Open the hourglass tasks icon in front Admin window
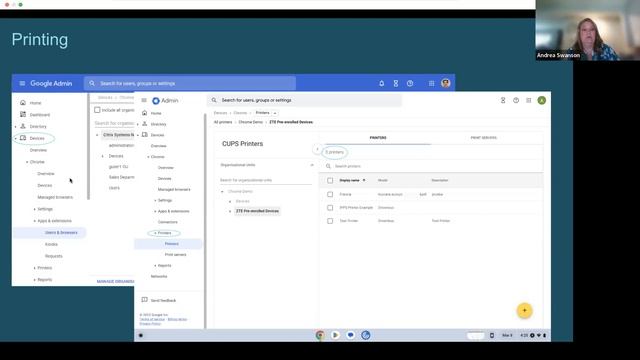This screenshot has height=360, width=640. [503, 100]
